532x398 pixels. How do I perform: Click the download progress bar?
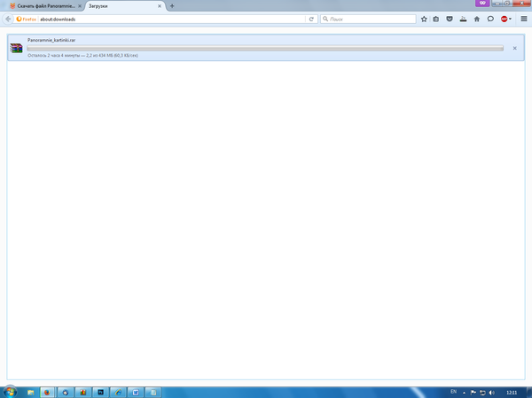pyautogui.click(x=264, y=48)
